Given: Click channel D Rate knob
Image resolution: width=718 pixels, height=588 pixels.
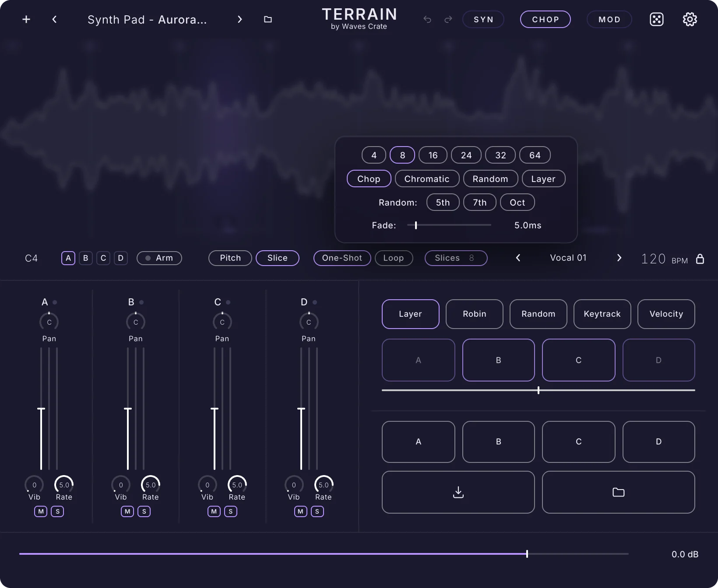Looking at the screenshot, I should [x=324, y=485].
